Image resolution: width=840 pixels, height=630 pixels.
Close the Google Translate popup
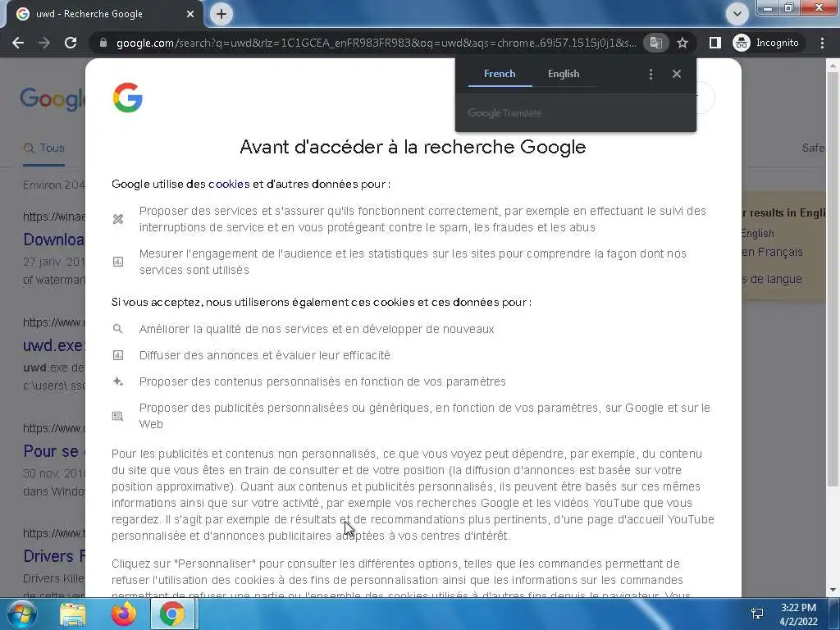coord(677,74)
